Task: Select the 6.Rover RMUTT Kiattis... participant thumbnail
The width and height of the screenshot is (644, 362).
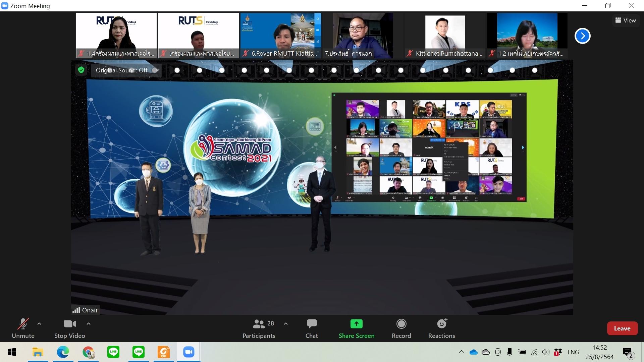Action: coord(281,36)
